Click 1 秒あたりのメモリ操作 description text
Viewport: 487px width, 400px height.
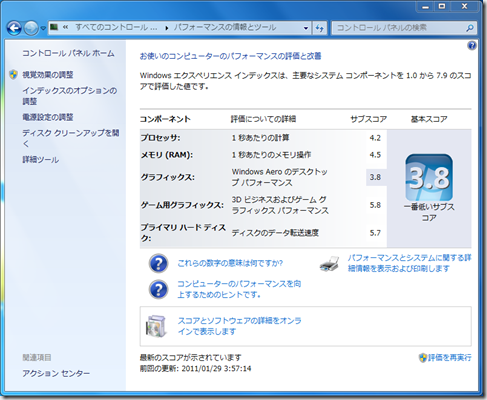tap(271, 155)
